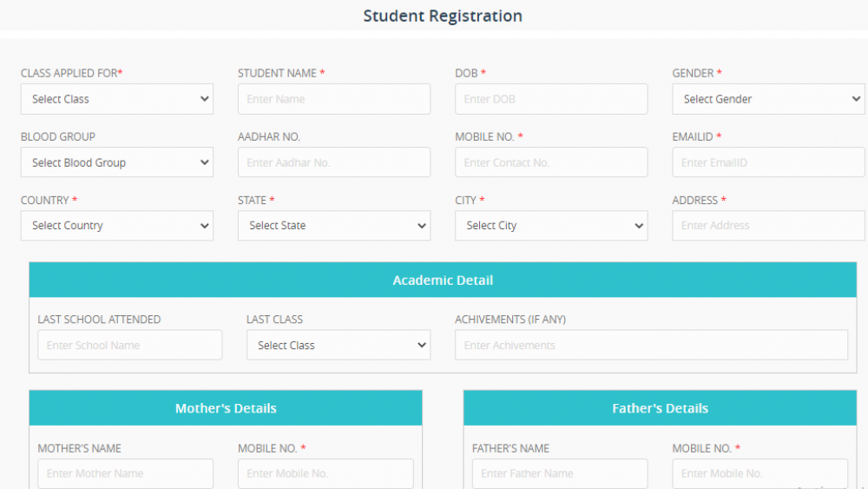868x489 pixels.
Task: Click the Address input field
Action: point(767,226)
